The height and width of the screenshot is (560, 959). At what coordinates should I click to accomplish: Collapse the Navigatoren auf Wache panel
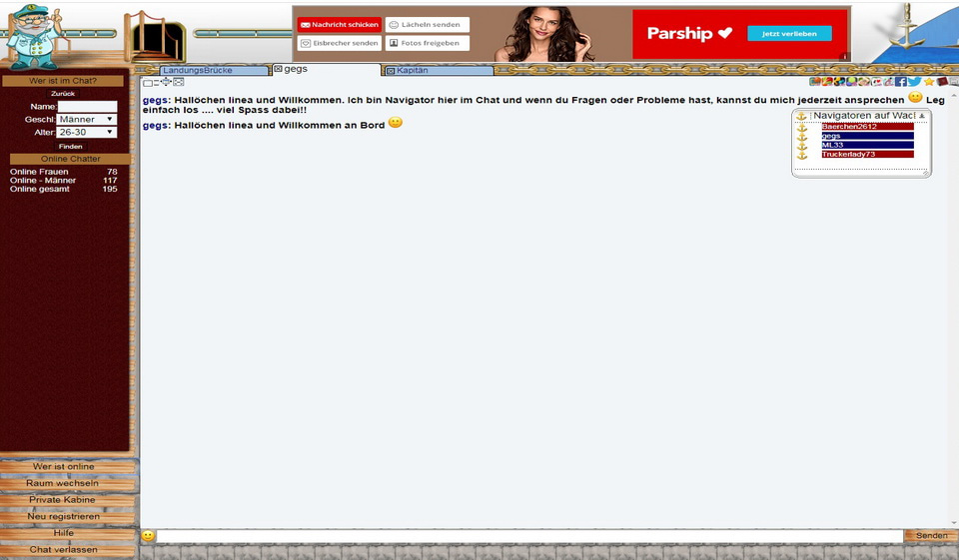[x=921, y=116]
